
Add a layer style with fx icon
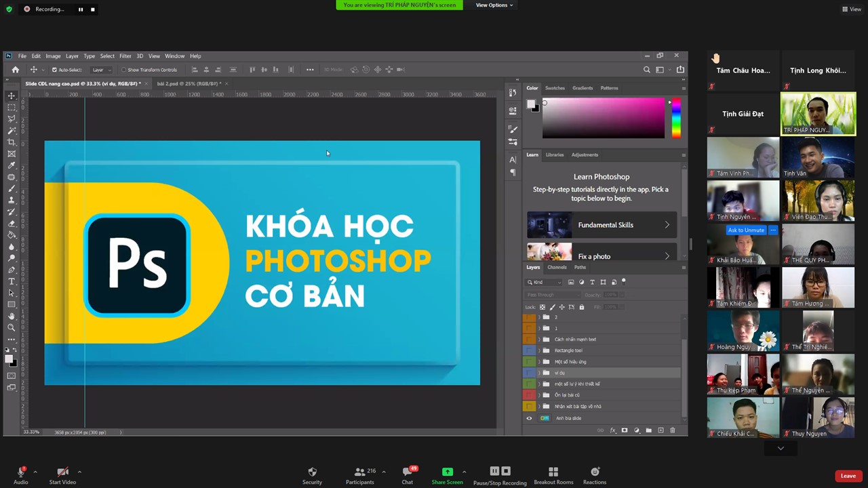click(613, 430)
